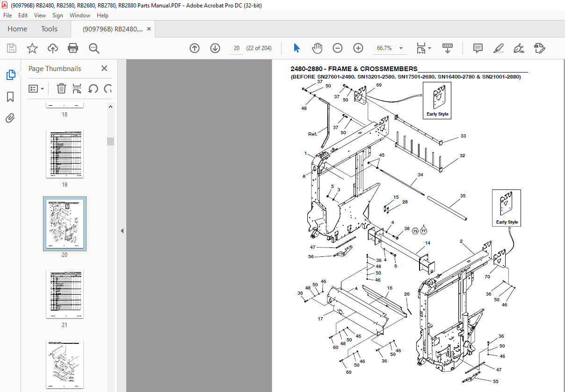The width and height of the screenshot is (565, 392).
Task: Zoom in with the plus button
Action: click(x=358, y=48)
